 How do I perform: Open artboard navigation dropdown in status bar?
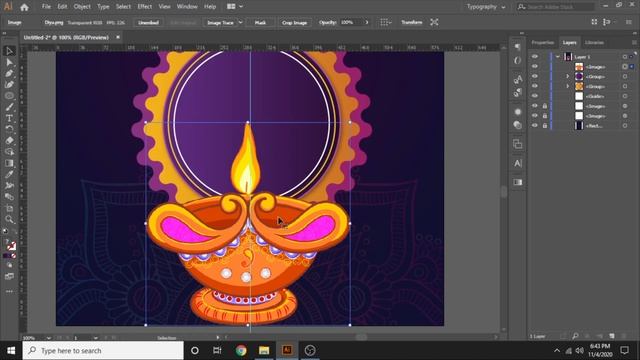tap(96, 338)
